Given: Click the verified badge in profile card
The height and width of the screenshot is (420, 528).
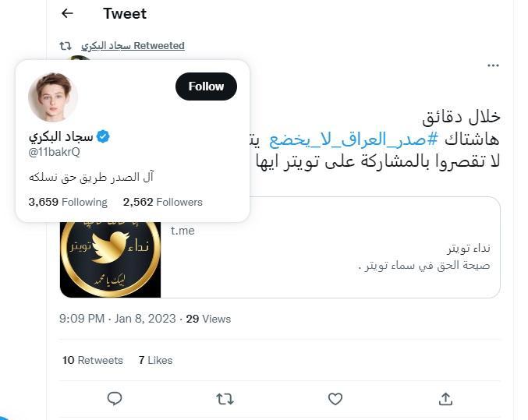Looking at the screenshot, I should pyautogui.click(x=103, y=136).
